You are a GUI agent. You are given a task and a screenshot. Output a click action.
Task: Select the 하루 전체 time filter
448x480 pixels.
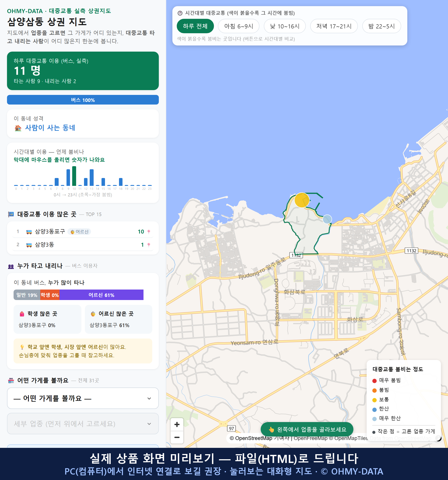tap(195, 26)
